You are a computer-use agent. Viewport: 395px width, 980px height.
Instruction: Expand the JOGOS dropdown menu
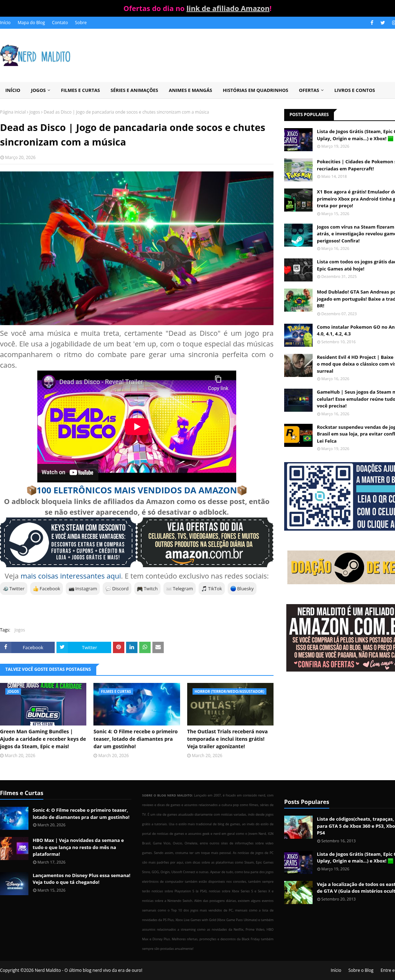40,90
